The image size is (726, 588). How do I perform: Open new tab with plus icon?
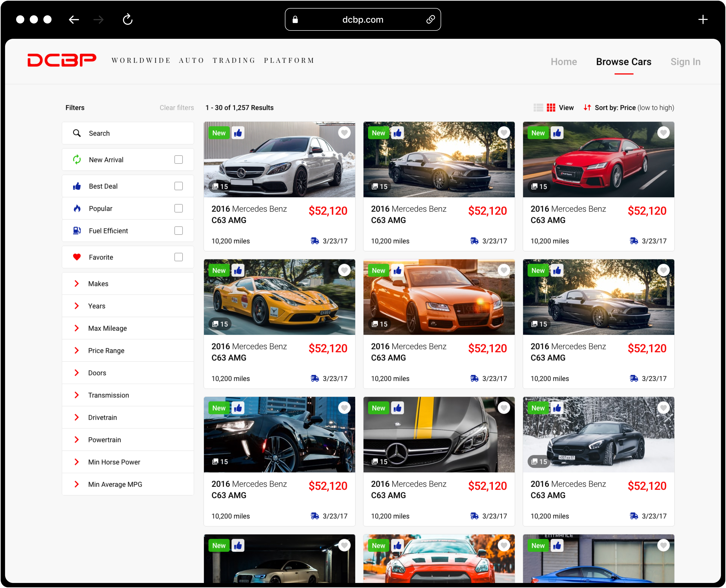703,20
